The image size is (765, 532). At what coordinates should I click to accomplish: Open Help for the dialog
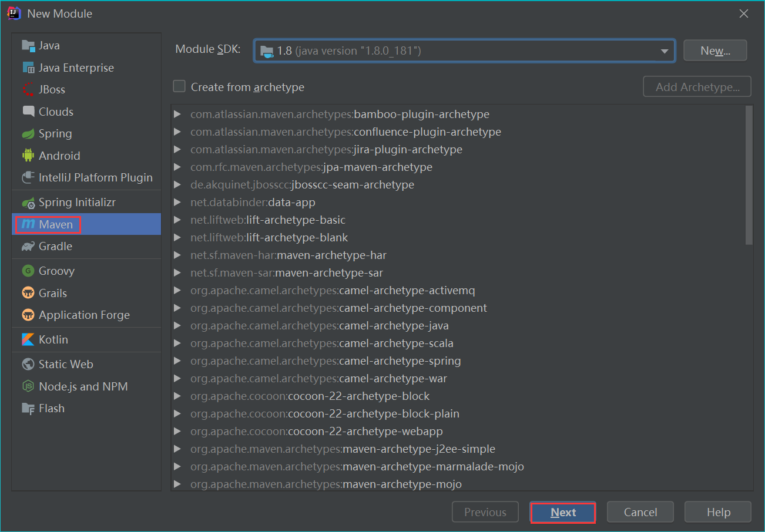coord(718,512)
